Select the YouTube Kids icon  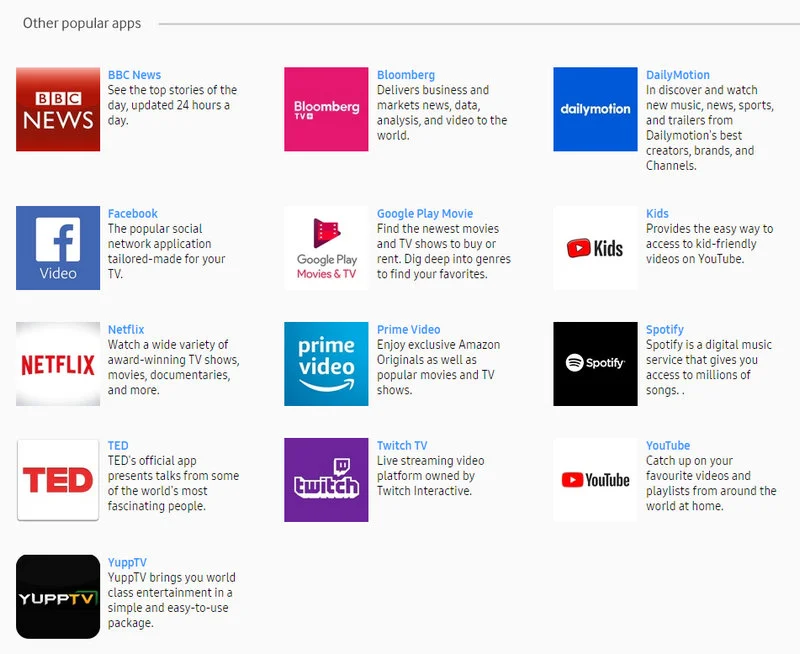[595, 248]
